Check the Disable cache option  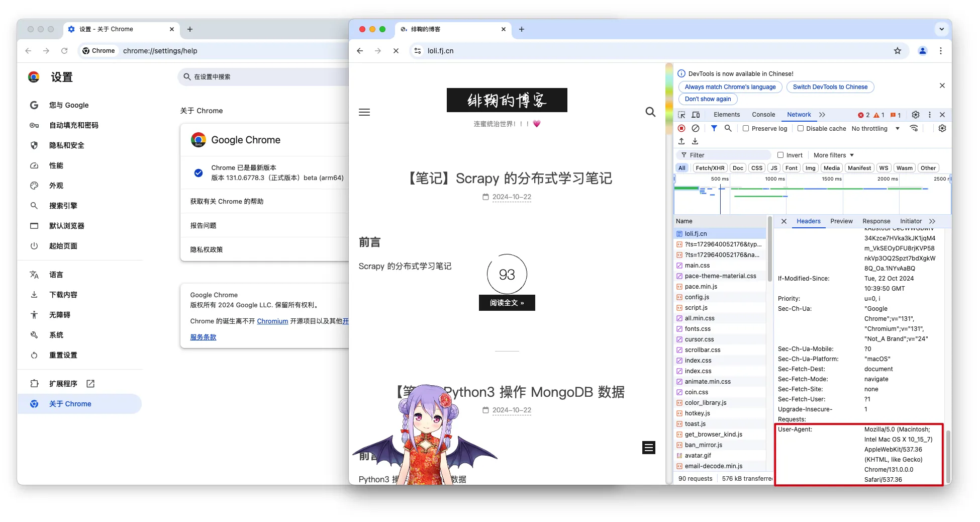[801, 129]
